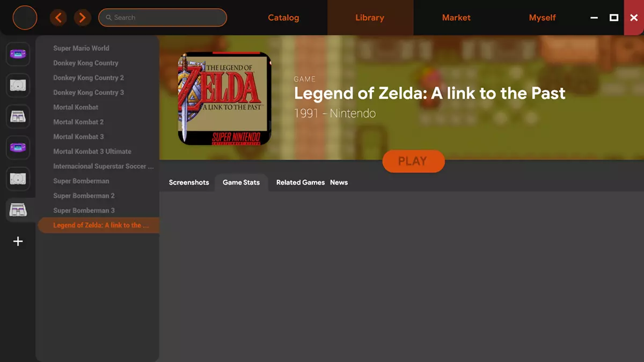Select the first PlayStation console icon
644x362 pixels.
click(x=18, y=85)
